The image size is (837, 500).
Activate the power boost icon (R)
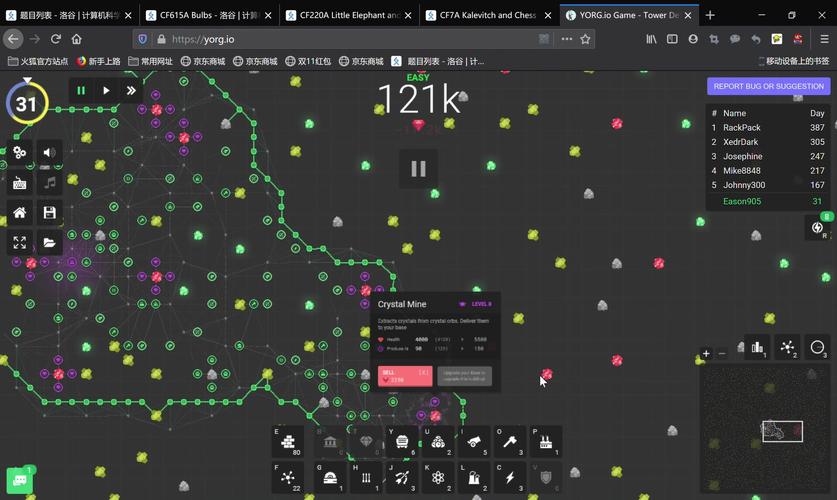pyautogui.click(x=818, y=228)
